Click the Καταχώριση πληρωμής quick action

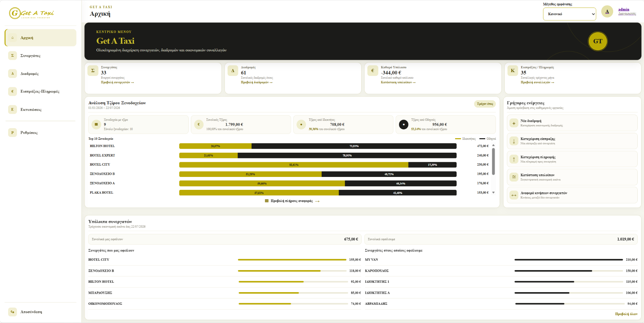point(572,159)
